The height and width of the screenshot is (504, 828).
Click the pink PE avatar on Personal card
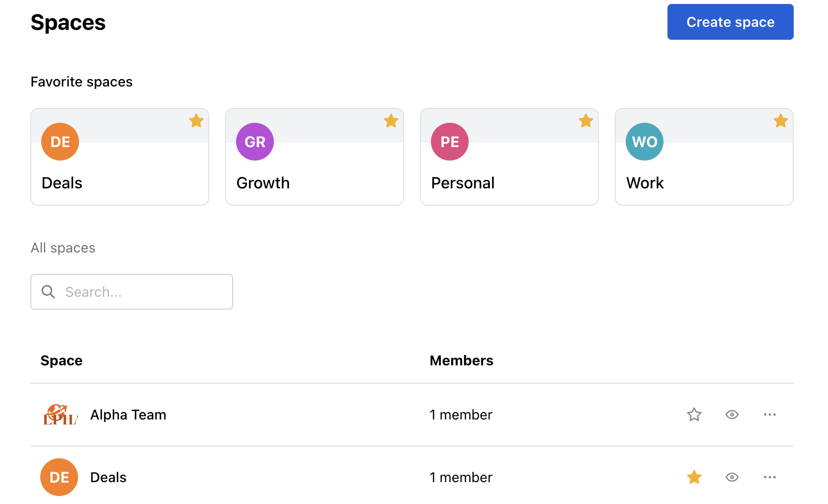450,142
